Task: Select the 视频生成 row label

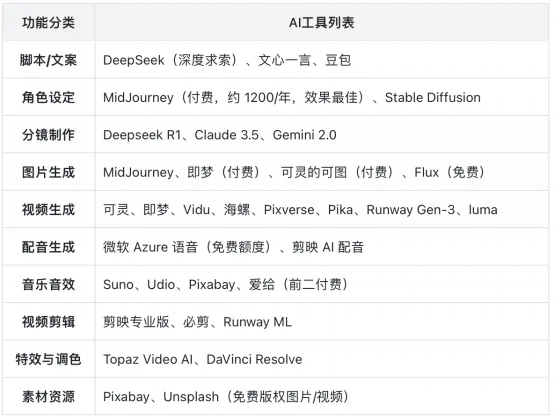Action: tap(48, 210)
